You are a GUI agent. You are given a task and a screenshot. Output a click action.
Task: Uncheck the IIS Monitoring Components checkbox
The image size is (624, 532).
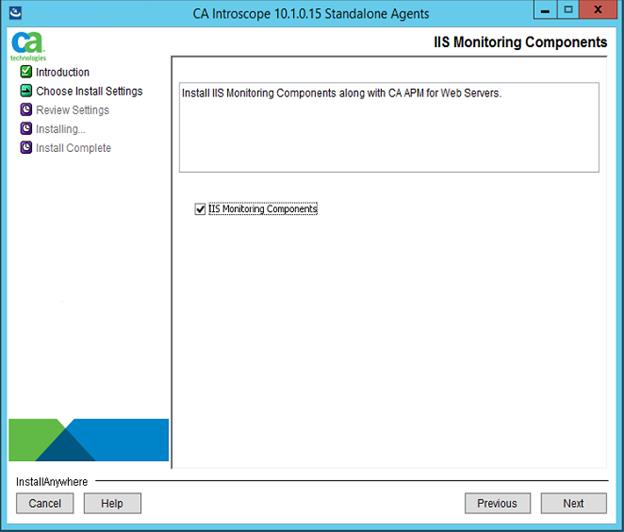(x=200, y=209)
